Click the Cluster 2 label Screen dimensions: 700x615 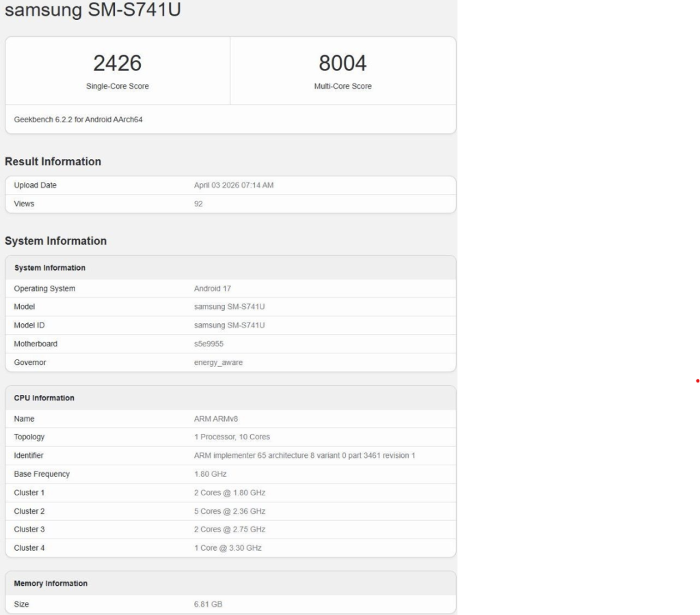(x=29, y=511)
